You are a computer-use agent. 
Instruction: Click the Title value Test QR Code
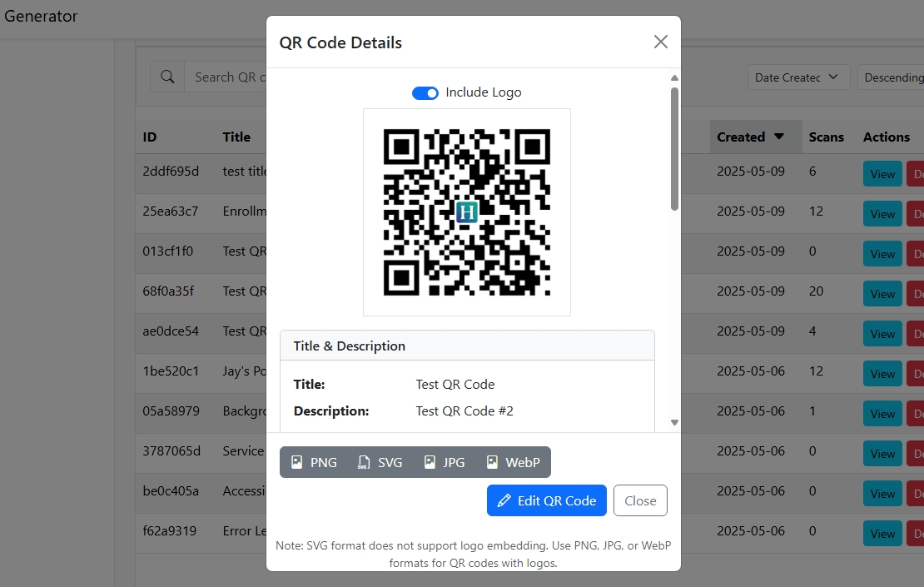click(x=455, y=385)
